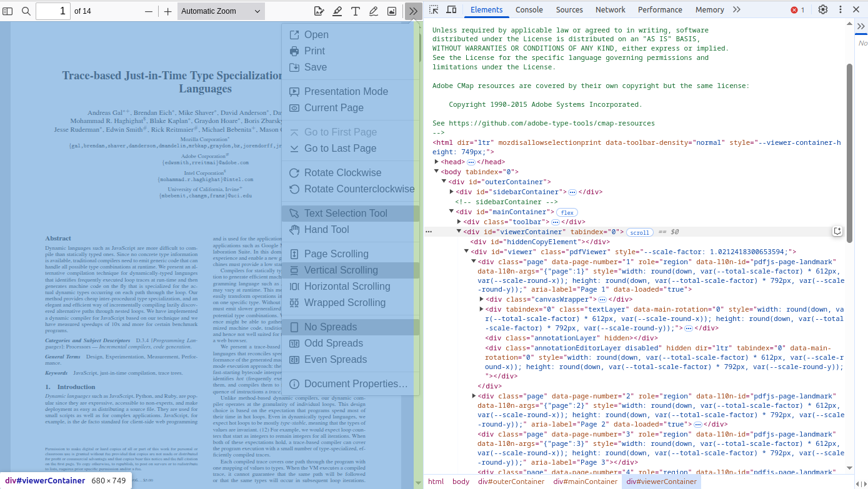This screenshot has height=489, width=868.
Task: Select the Even Spreads option
Action: pyautogui.click(x=351, y=359)
